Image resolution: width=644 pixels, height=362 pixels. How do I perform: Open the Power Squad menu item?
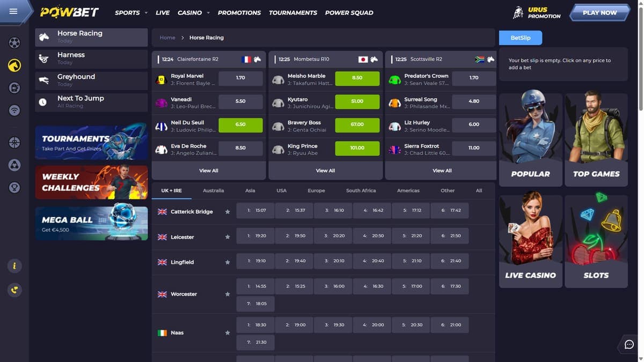349,12
